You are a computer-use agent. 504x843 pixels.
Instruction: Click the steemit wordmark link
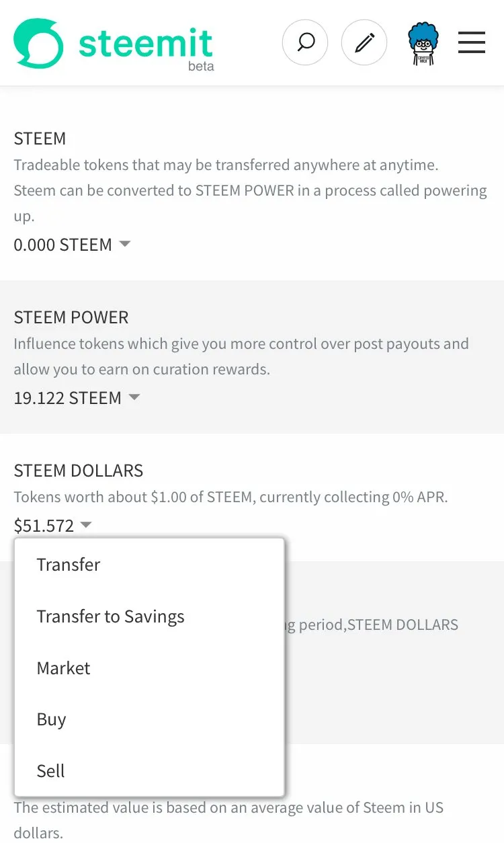point(145,42)
